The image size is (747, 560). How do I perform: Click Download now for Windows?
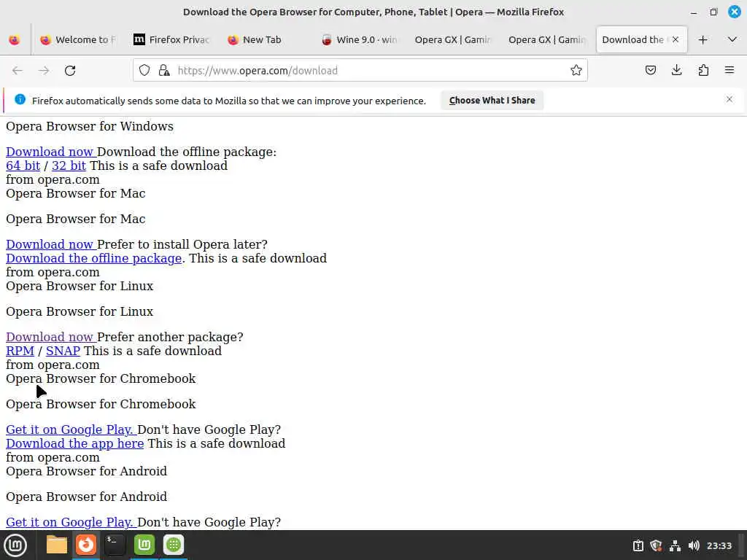51,152
